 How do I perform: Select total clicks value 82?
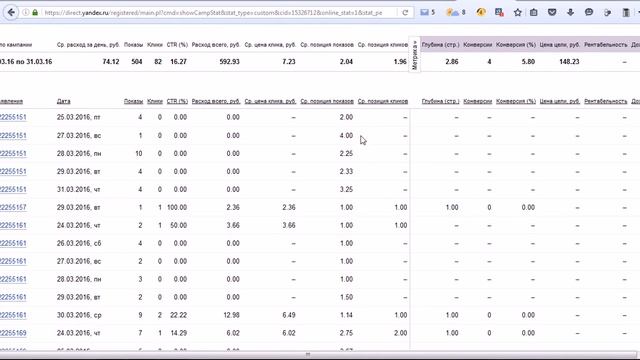158,62
